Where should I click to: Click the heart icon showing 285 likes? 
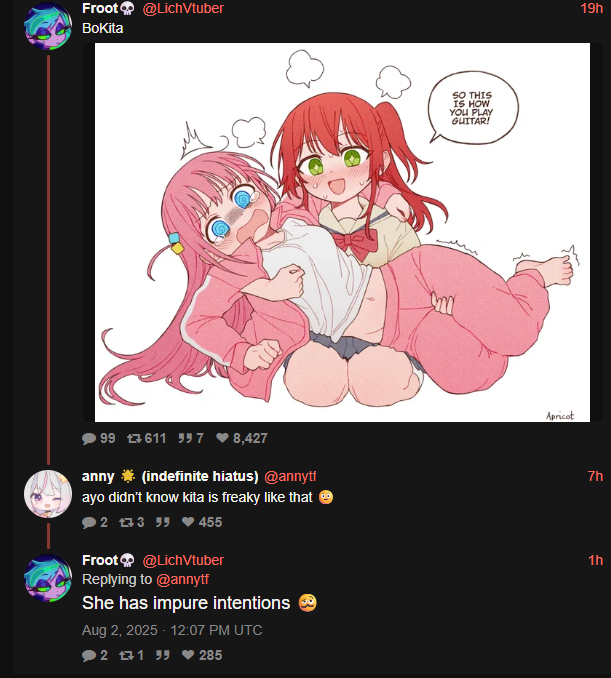pos(188,655)
